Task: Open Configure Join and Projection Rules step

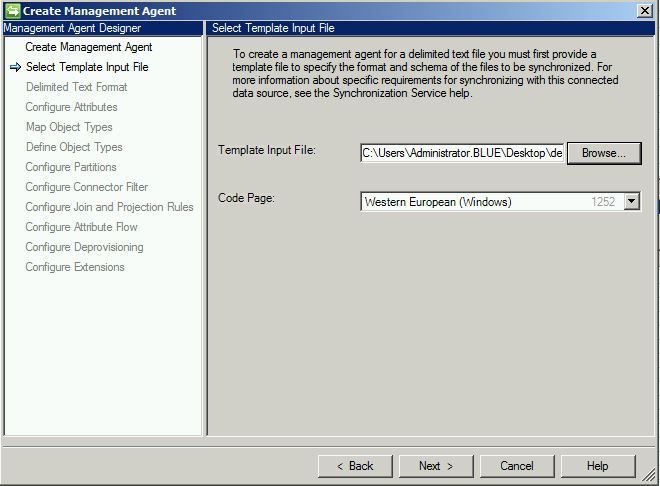Action: point(109,207)
